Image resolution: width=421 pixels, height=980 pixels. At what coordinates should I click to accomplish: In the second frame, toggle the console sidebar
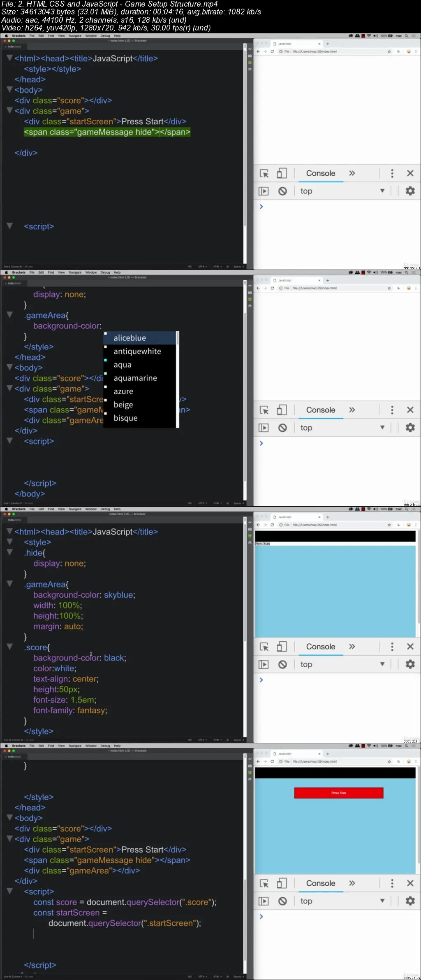coord(264,428)
